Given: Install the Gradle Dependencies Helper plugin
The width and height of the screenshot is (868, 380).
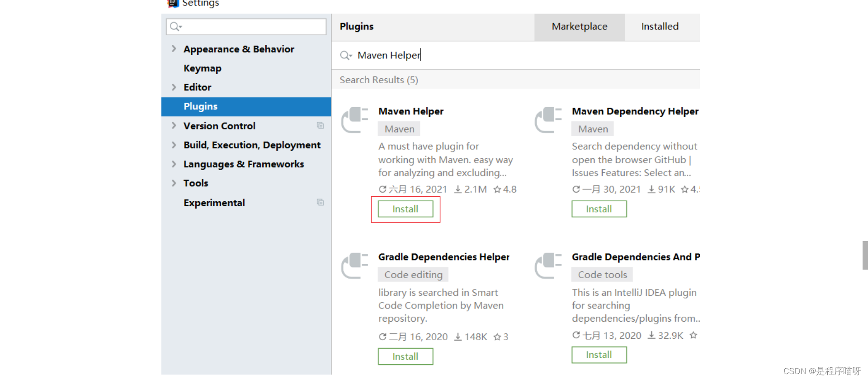Looking at the screenshot, I should pos(406,356).
